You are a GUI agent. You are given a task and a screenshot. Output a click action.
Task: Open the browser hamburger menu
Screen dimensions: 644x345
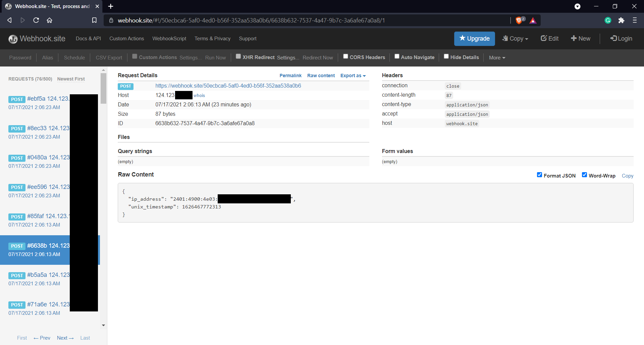(x=635, y=20)
